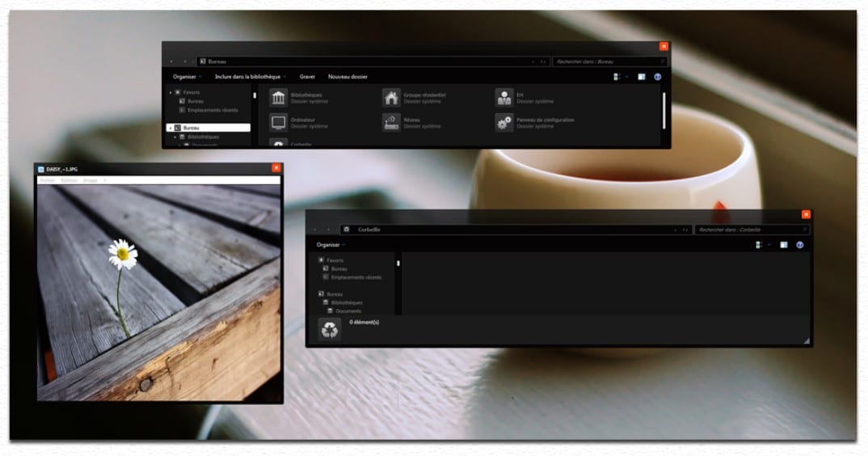Open the Fichier menu in the image viewer
868x456 pixels.
(47, 180)
